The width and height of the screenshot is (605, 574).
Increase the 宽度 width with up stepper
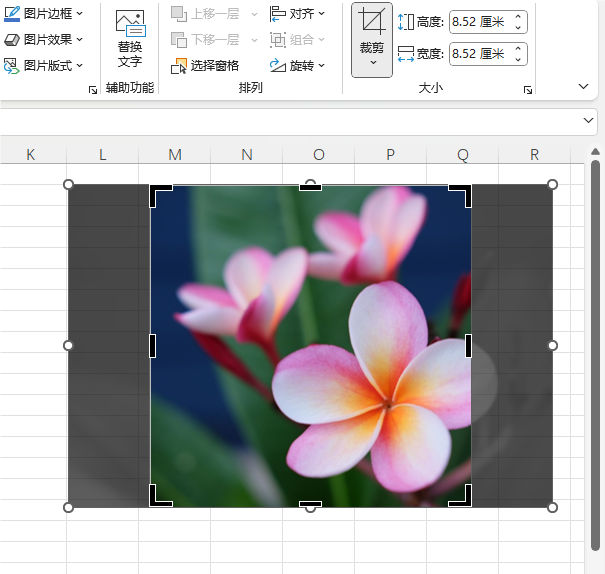518,48
